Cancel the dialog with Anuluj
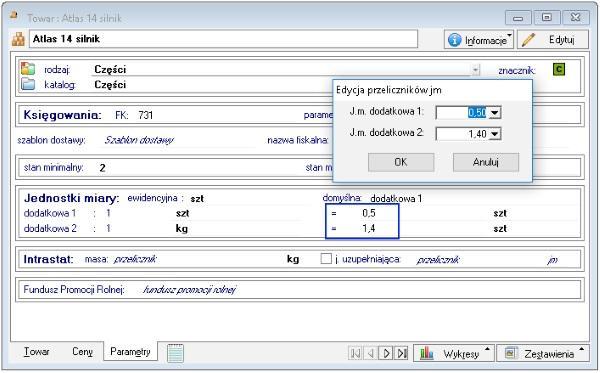 tap(486, 162)
